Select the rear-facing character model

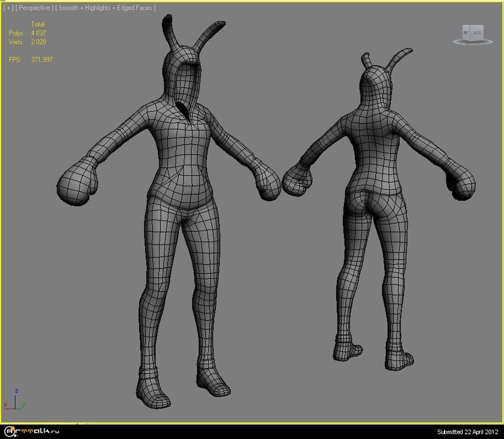click(x=379, y=209)
